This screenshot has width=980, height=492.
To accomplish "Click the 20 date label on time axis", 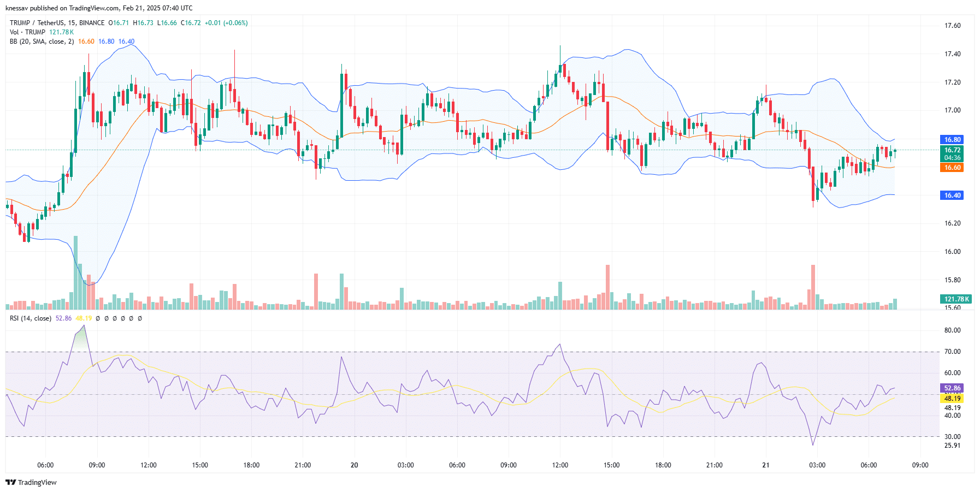I will [x=355, y=465].
